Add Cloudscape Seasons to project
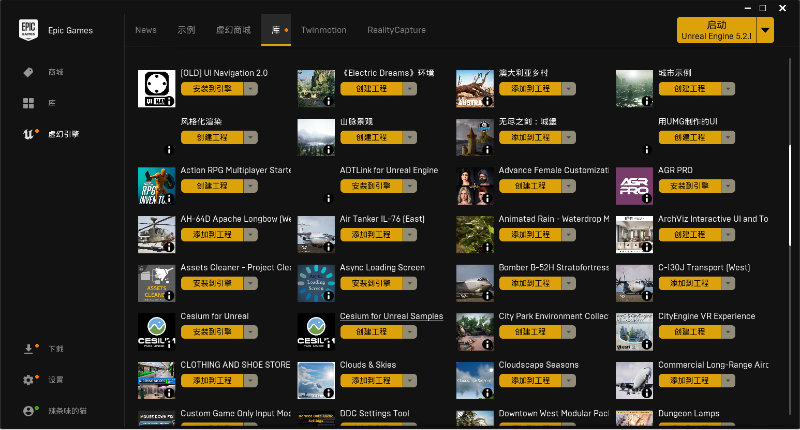Screen dimensions: 800x430 [x=530, y=381]
